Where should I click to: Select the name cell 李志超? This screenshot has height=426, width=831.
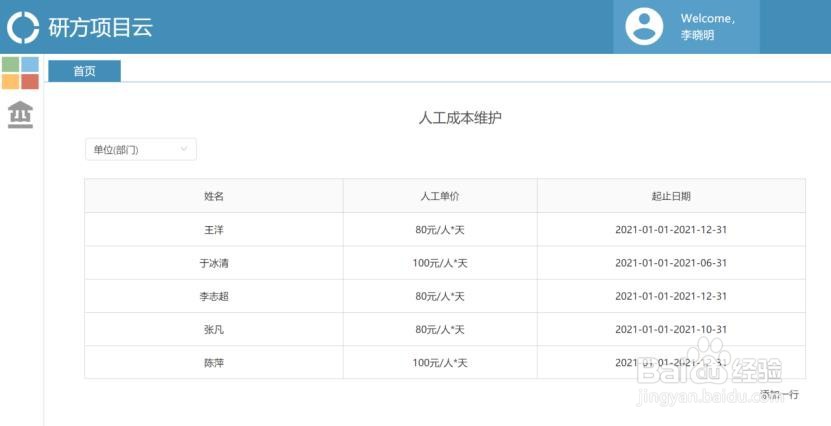[x=214, y=296]
